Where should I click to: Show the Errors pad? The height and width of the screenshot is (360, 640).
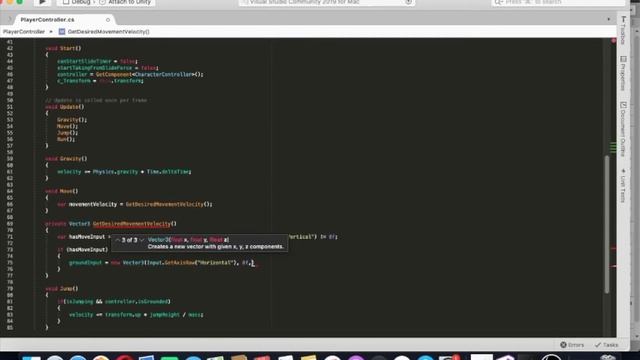click(x=572, y=345)
